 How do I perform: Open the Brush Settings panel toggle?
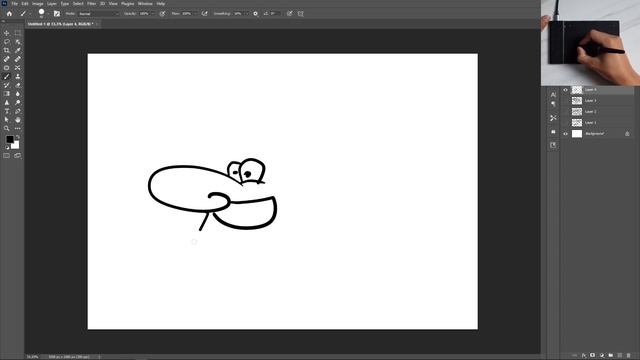57,13
